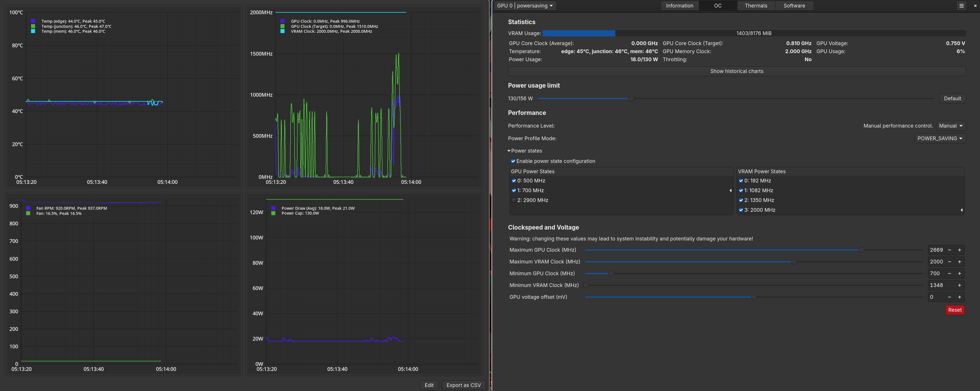Open the hamburger menu icon
The width and height of the screenshot is (980, 391).
coord(961,6)
